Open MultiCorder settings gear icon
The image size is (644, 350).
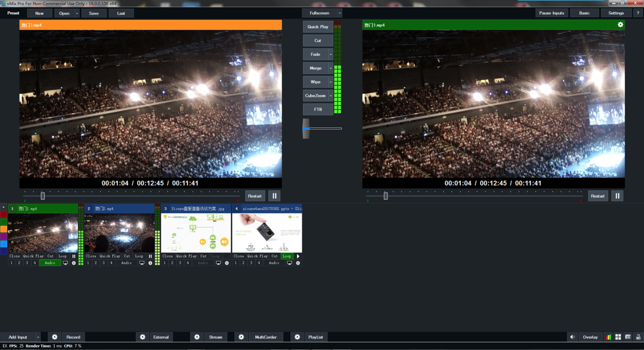pos(241,337)
